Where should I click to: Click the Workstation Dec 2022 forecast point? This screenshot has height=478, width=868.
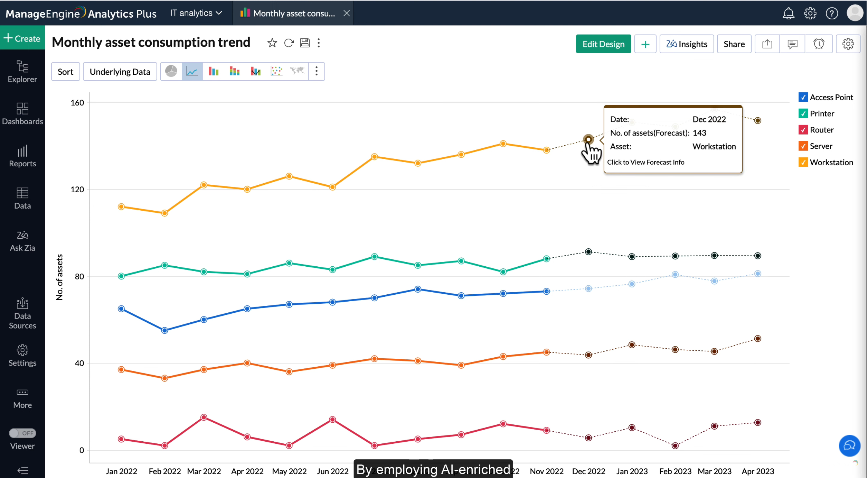click(588, 139)
